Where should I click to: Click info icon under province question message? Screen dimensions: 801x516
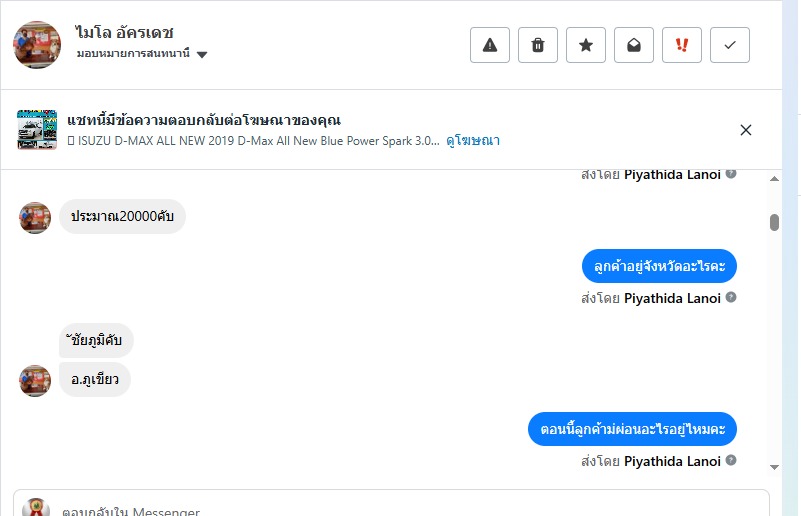coord(731,298)
